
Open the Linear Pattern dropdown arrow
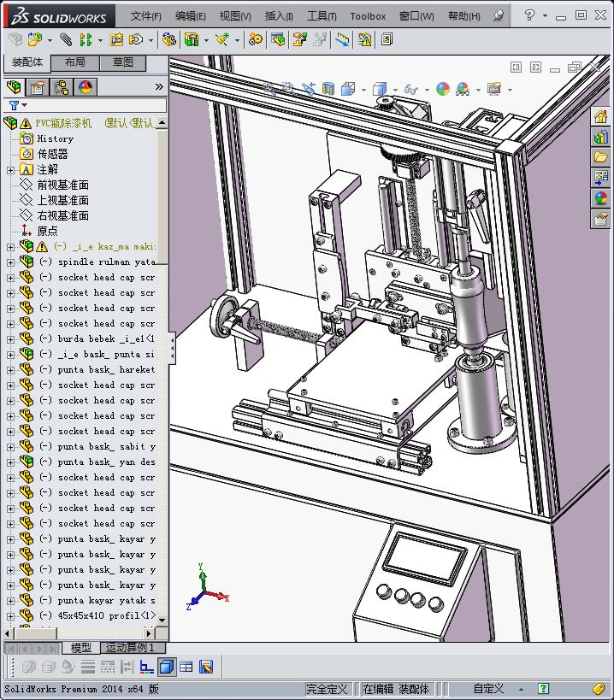click(x=100, y=41)
